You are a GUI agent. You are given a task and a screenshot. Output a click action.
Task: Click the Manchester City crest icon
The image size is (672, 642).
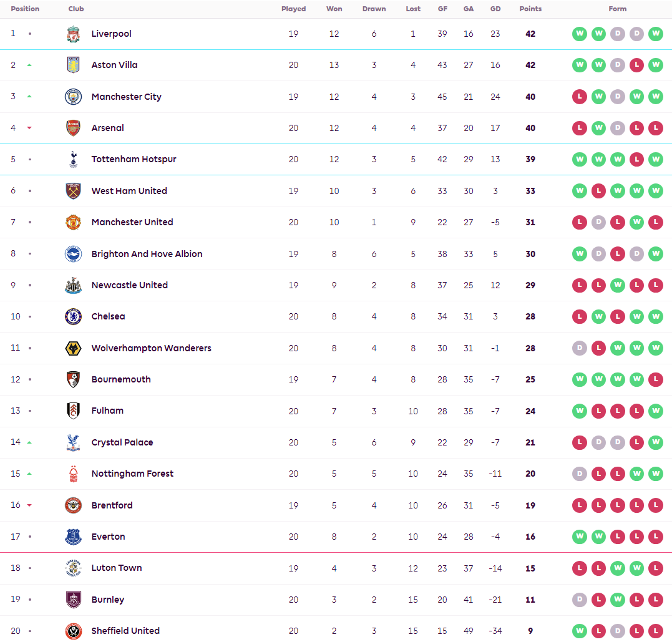click(73, 97)
